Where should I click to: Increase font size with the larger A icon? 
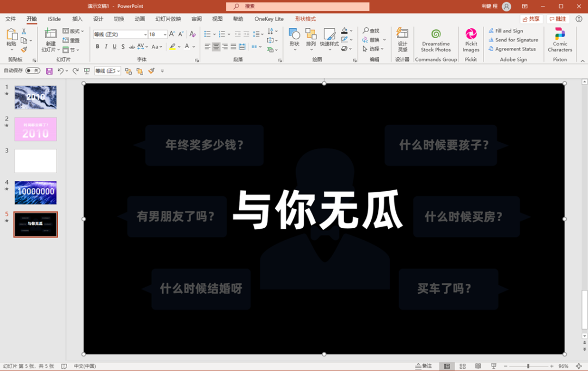click(x=171, y=34)
